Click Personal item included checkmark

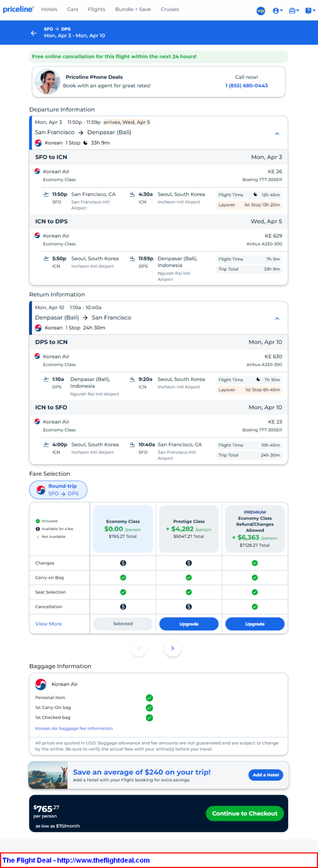tap(150, 698)
